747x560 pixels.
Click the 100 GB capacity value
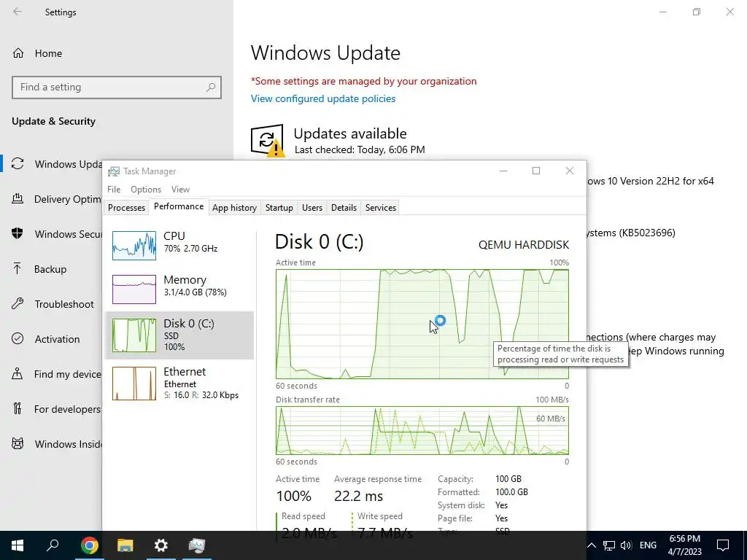point(508,478)
